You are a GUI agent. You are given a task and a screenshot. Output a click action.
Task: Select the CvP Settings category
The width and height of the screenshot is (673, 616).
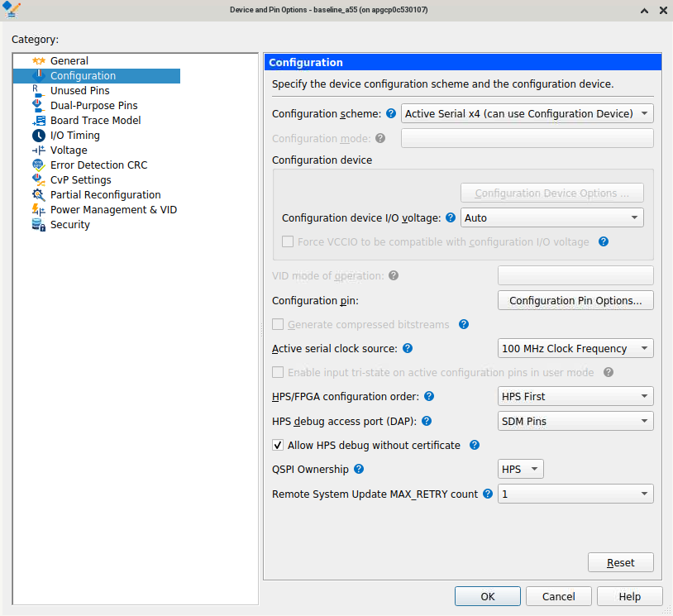(81, 180)
